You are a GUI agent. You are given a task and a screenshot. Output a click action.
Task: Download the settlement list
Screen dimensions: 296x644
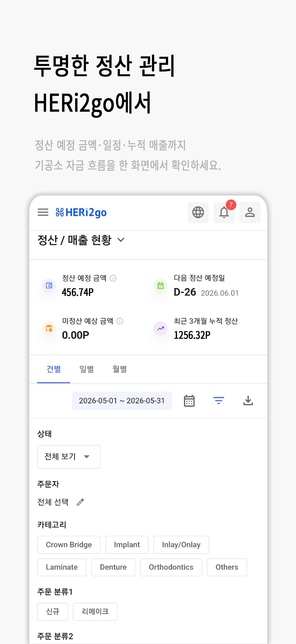[248, 401]
